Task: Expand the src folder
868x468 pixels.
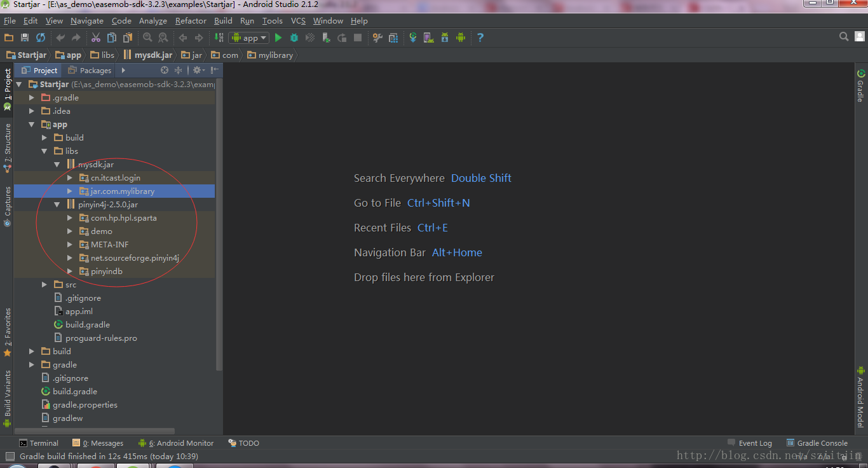Action: tap(44, 284)
